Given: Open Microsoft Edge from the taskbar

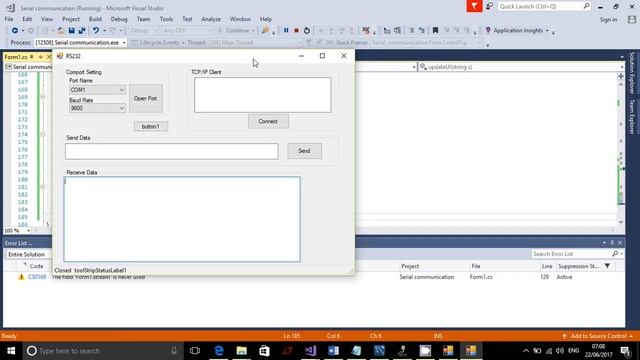Looking at the screenshot, I should [219, 351].
